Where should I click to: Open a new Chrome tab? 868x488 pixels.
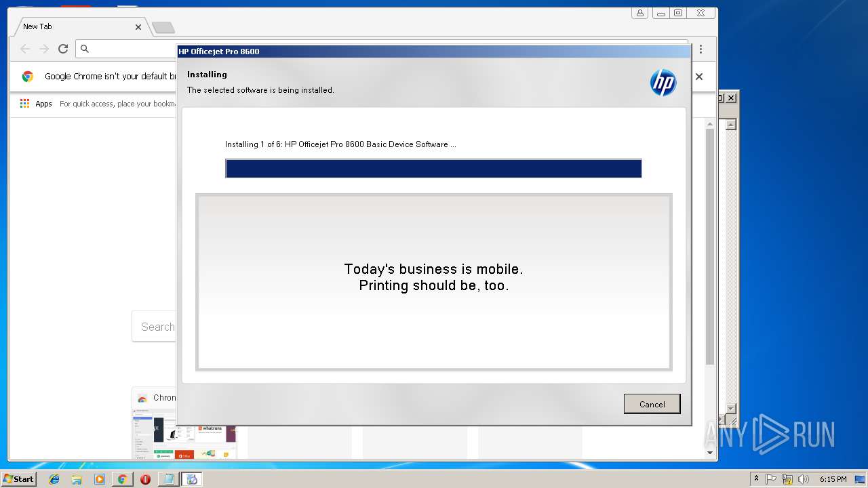[163, 27]
